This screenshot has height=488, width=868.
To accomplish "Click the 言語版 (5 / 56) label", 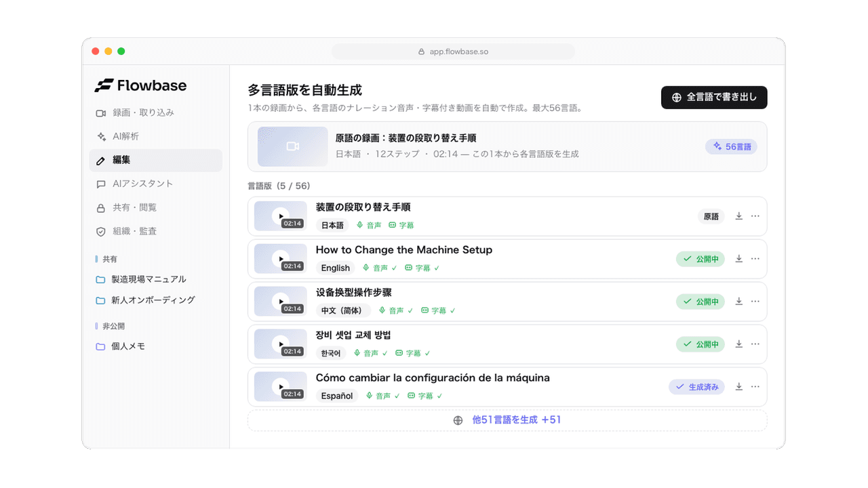I will 279,186.
